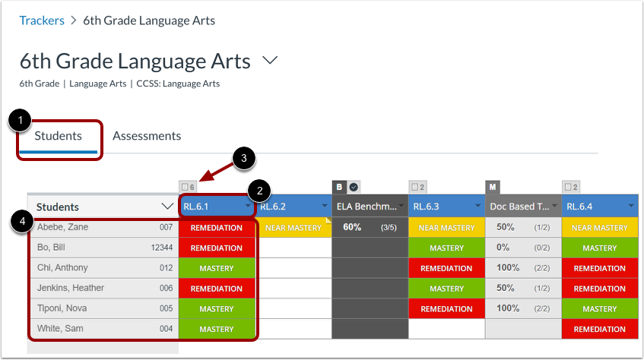Select the Students tab

[x=59, y=136]
